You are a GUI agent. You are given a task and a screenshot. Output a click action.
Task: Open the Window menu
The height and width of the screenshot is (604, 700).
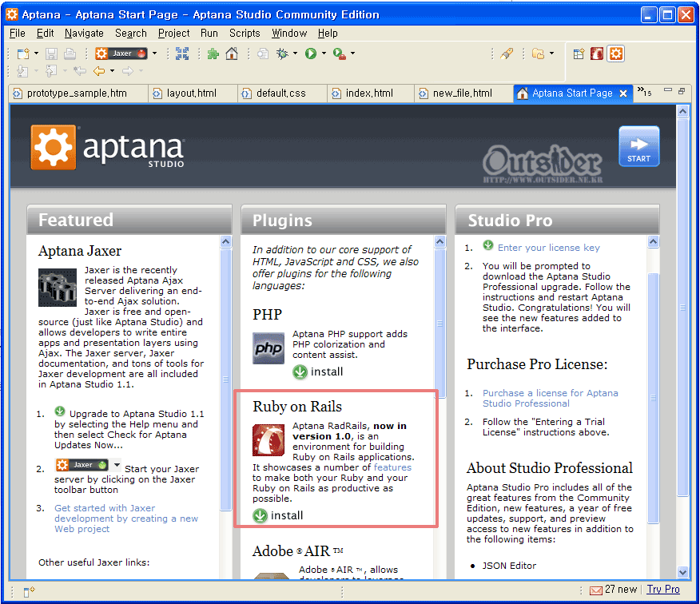pyautogui.click(x=289, y=33)
